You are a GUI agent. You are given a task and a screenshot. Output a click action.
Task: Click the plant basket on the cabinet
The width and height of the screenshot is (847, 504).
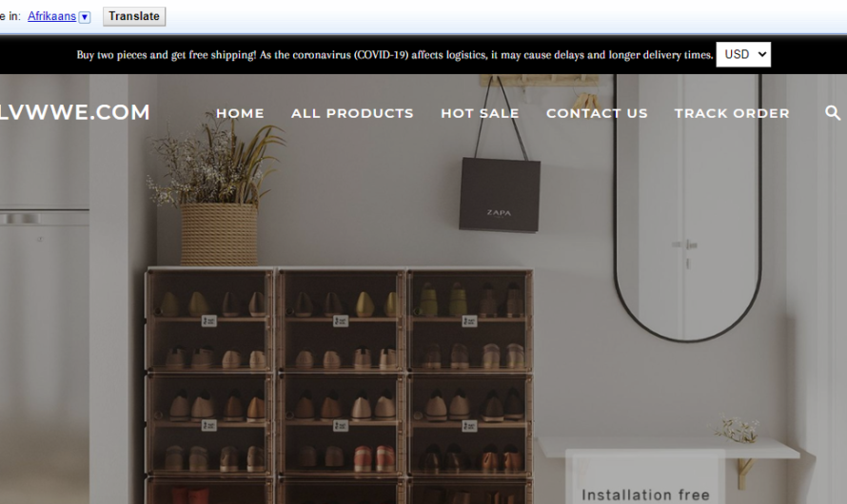(219, 234)
